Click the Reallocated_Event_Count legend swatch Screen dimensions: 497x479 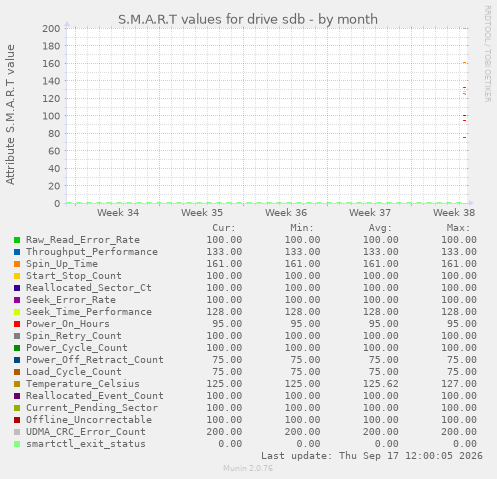pos(17,396)
